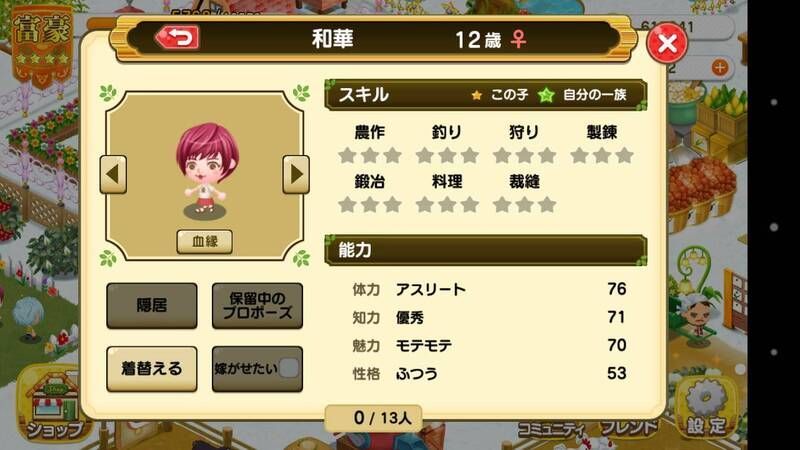The height and width of the screenshot is (450, 800).
Task: Open 保留中のプロポーズ pending proposals
Action: point(257,306)
